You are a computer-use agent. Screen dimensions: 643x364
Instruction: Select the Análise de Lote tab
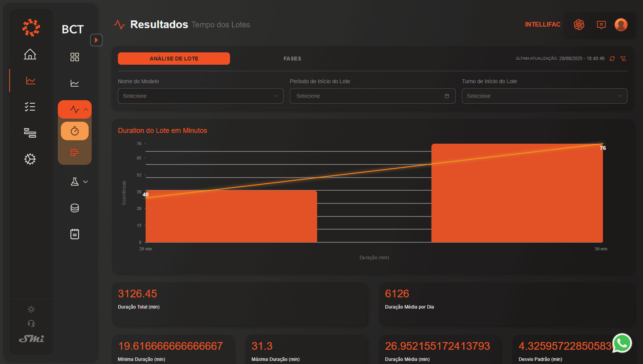pyautogui.click(x=174, y=59)
